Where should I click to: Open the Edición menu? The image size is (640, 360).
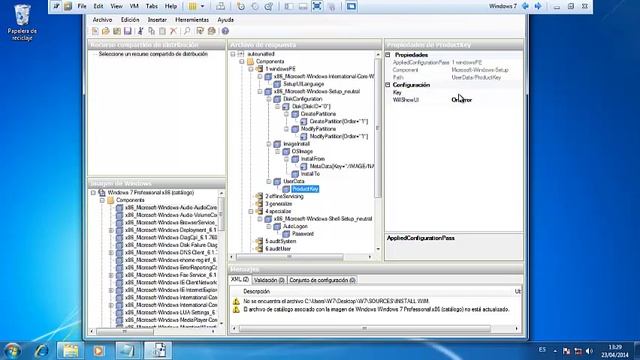[x=130, y=20]
